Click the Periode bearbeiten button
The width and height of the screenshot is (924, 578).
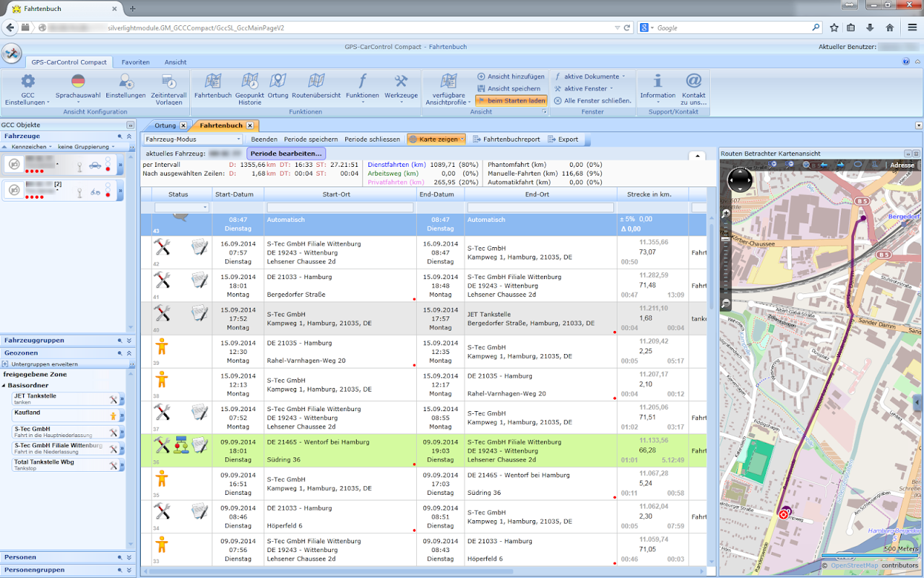pyautogui.click(x=286, y=154)
